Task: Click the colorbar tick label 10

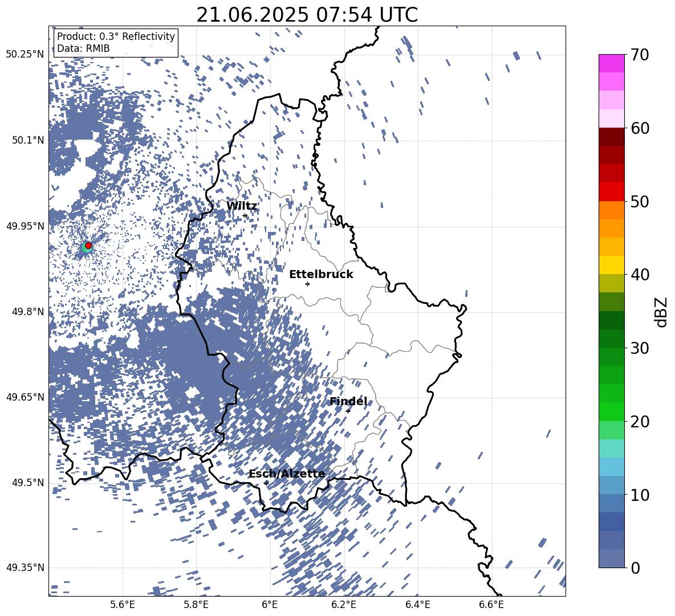Action: (639, 495)
